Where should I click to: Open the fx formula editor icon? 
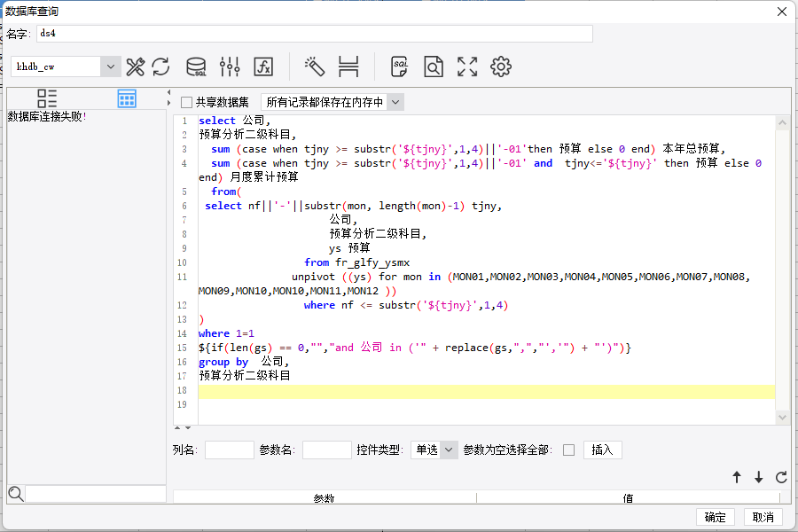pos(263,66)
